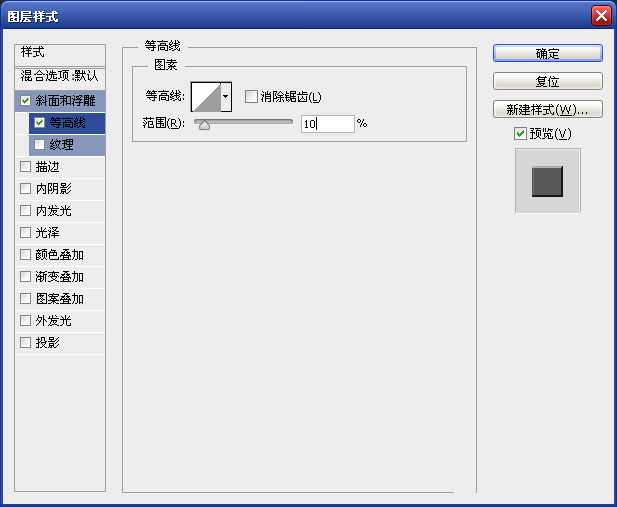Image resolution: width=617 pixels, height=507 pixels.
Task: Click the contour curve preview thumbnail
Action: 205,97
